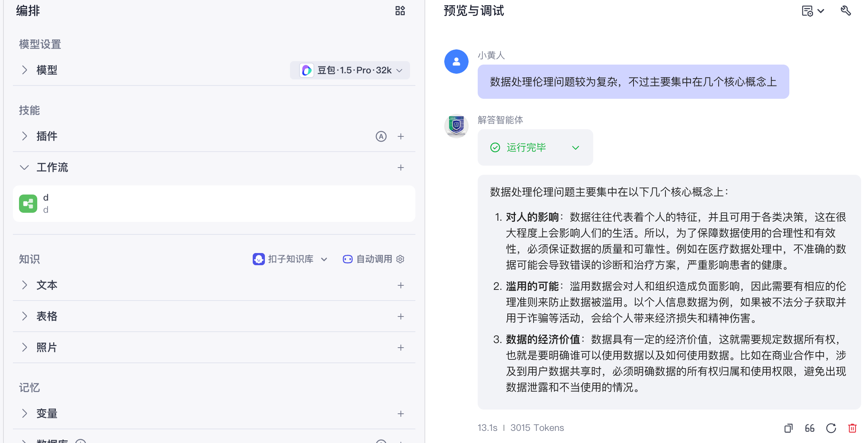Add a new 表格 knowledge item

401,316
